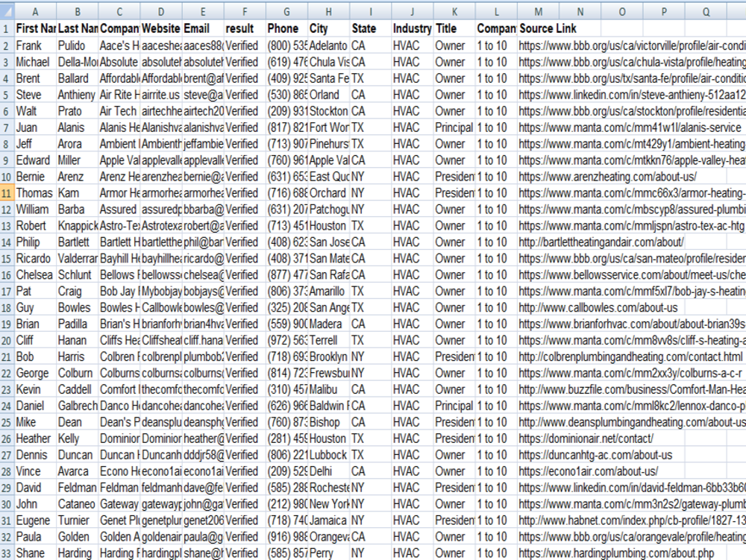This screenshot has height=560, width=746.
Task: Select the city cell 'Stockton'
Action: 329,111
